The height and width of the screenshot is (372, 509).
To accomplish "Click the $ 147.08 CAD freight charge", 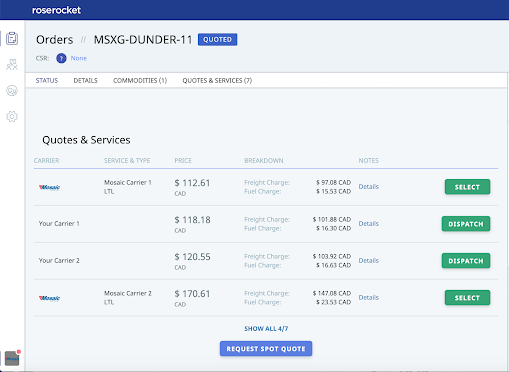I will tap(332, 294).
